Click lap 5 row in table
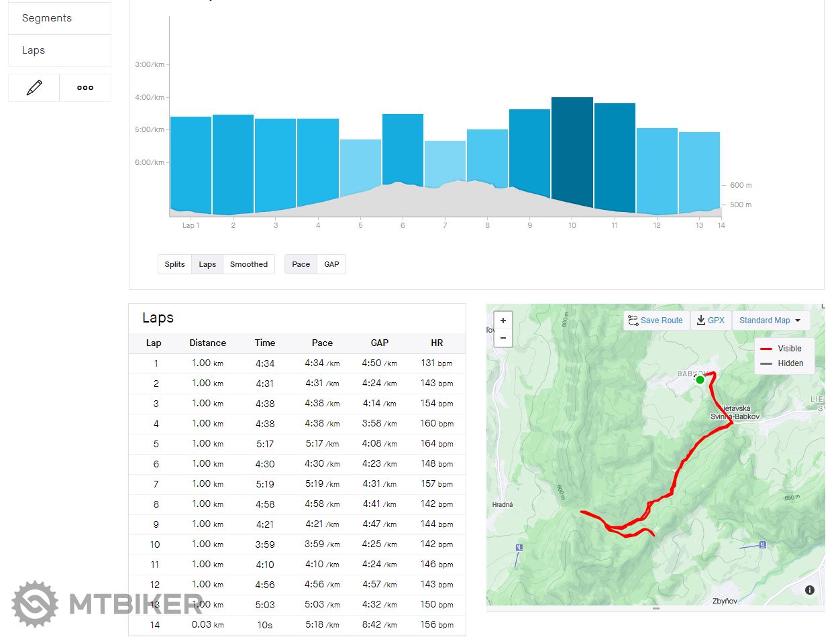 [x=297, y=444]
